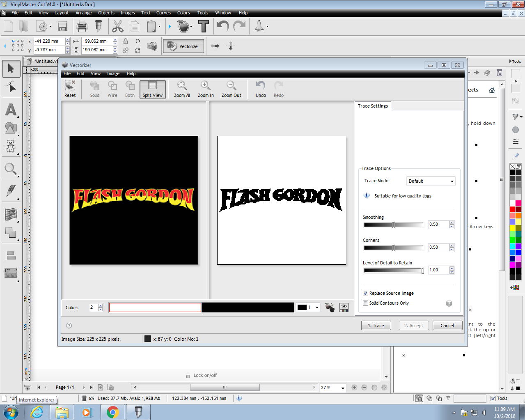Viewport: 525px width, 420px height.
Task: Open the main Curves menu
Action: [163, 13]
